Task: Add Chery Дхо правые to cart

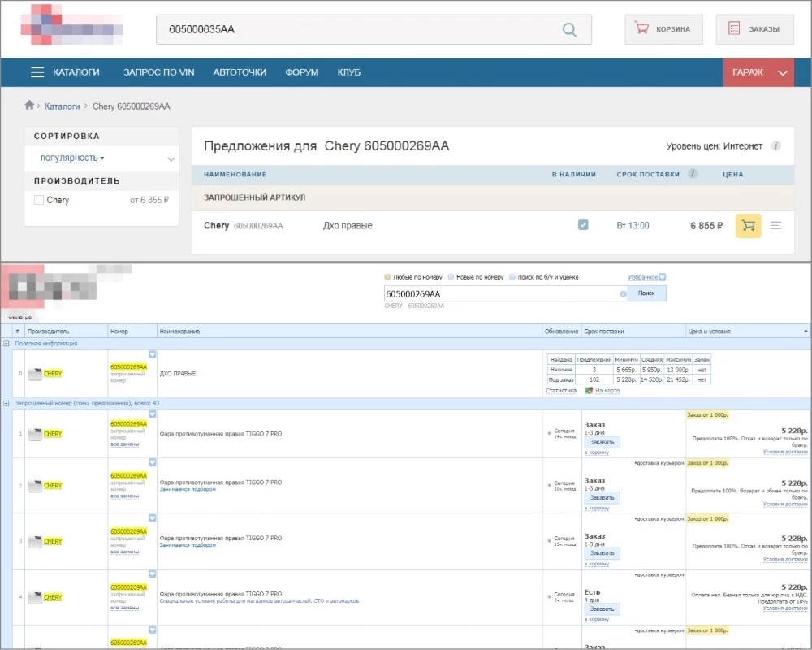Action: (748, 226)
